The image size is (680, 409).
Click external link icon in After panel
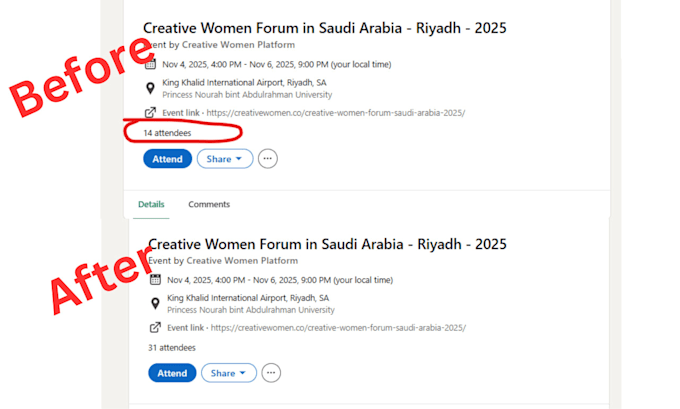point(155,327)
